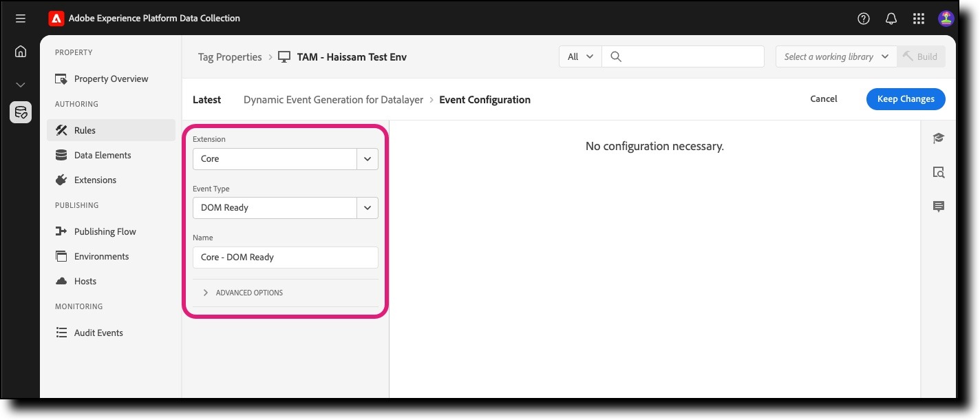The width and height of the screenshot is (980, 420).
Task: Click the monitor icon beside property name
Action: 284,57
